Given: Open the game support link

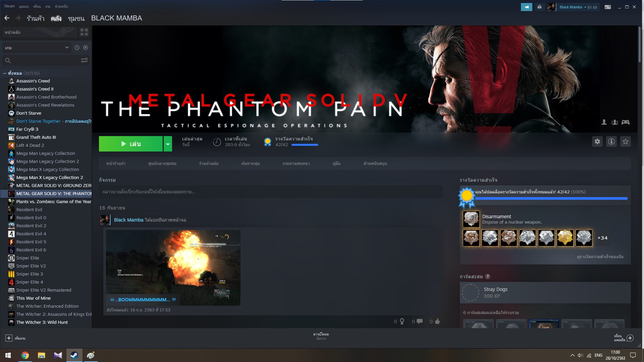Looking at the screenshot, I should (x=375, y=164).
